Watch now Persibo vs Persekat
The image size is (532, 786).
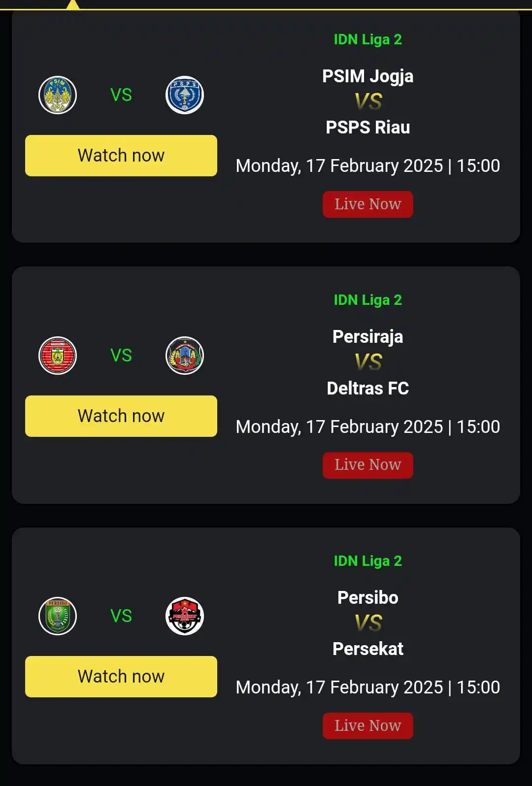click(x=121, y=677)
